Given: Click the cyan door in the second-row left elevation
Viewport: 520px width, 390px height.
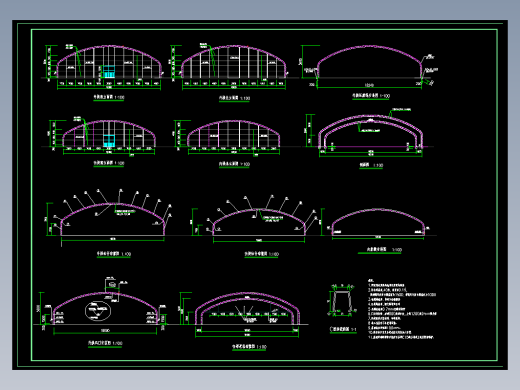Looking at the screenshot, I should pyautogui.click(x=109, y=141).
